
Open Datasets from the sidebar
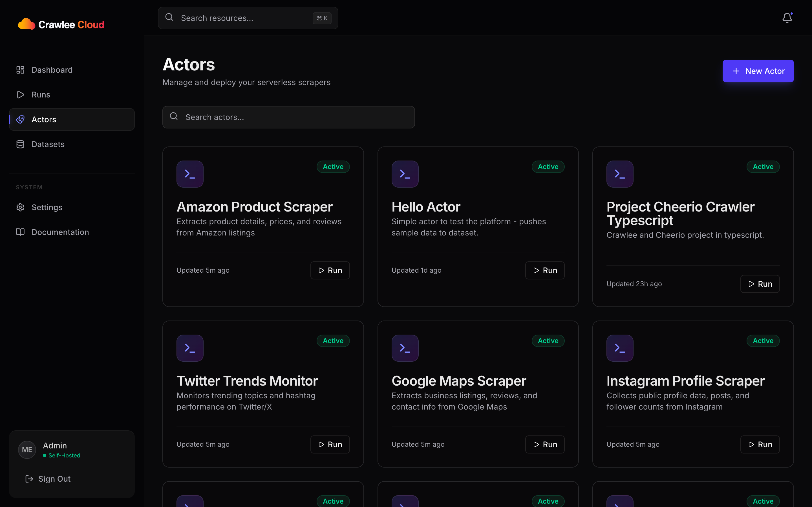tap(48, 144)
